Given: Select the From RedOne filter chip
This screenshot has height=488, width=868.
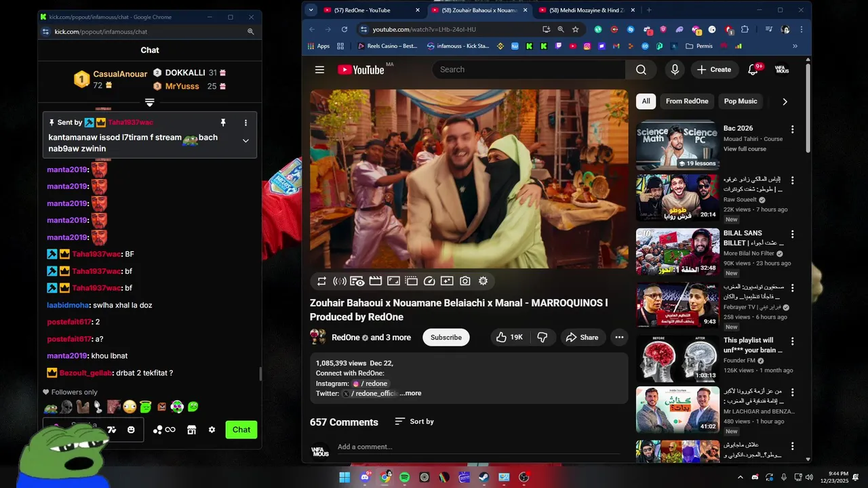Looking at the screenshot, I should click(x=687, y=101).
